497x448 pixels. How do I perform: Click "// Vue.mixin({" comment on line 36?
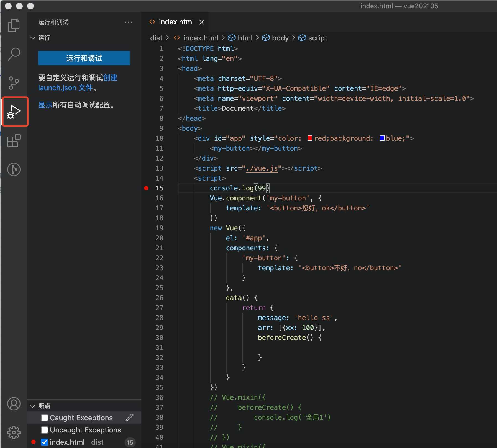pyautogui.click(x=238, y=398)
